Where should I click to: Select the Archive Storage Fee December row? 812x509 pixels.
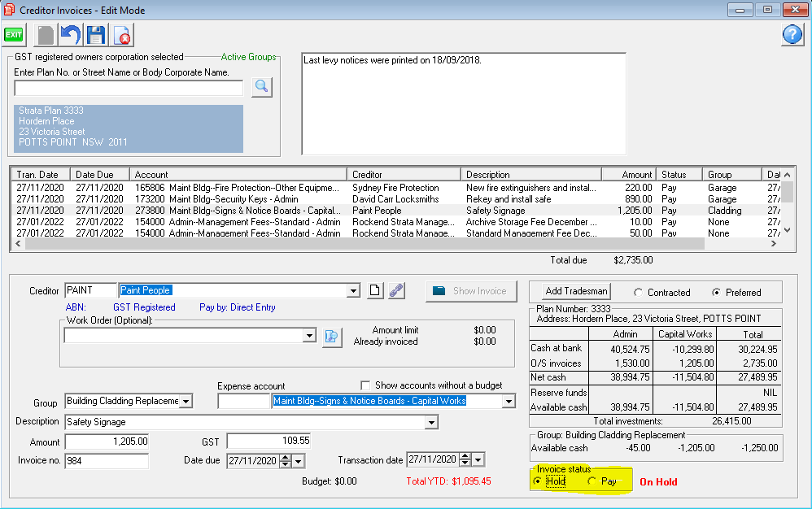pos(396,222)
